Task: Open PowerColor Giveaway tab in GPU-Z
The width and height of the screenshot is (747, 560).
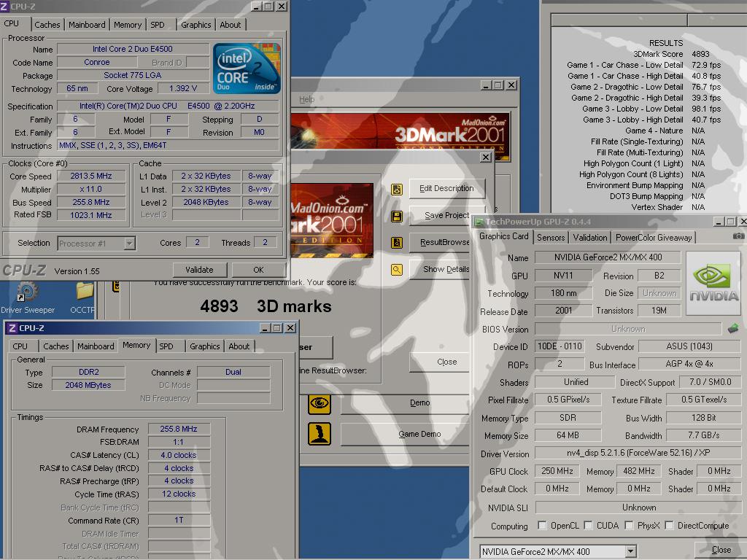Action: pyautogui.click(x=654, y=237)
